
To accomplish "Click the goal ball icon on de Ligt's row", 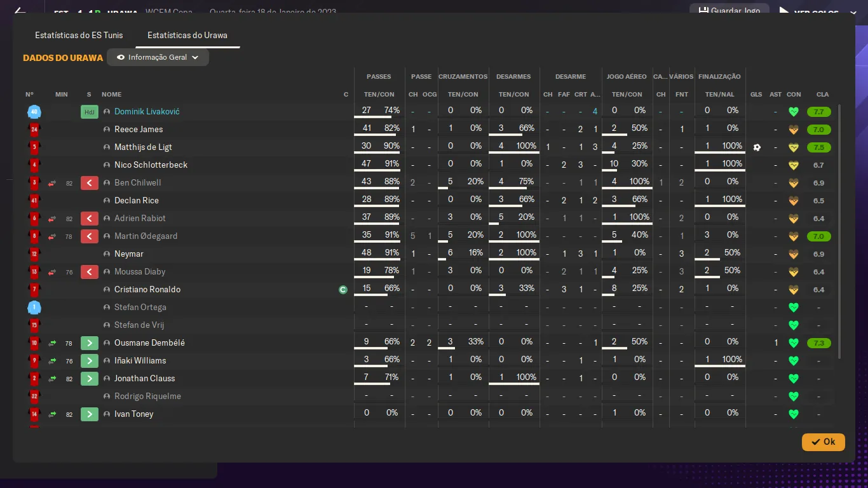I will point(756,147).
